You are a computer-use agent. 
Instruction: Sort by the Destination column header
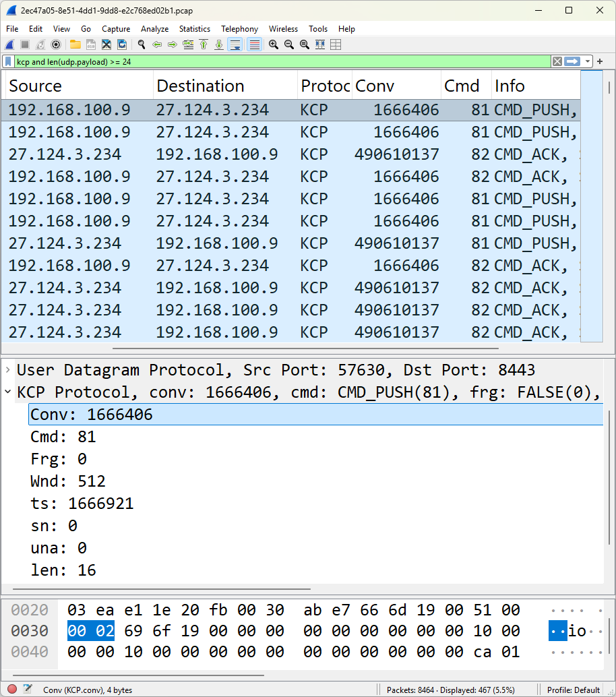[x=225, y=86]
